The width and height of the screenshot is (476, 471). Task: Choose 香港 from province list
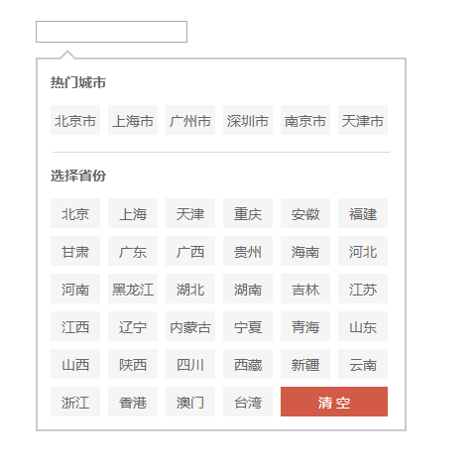tap(133, 402)
